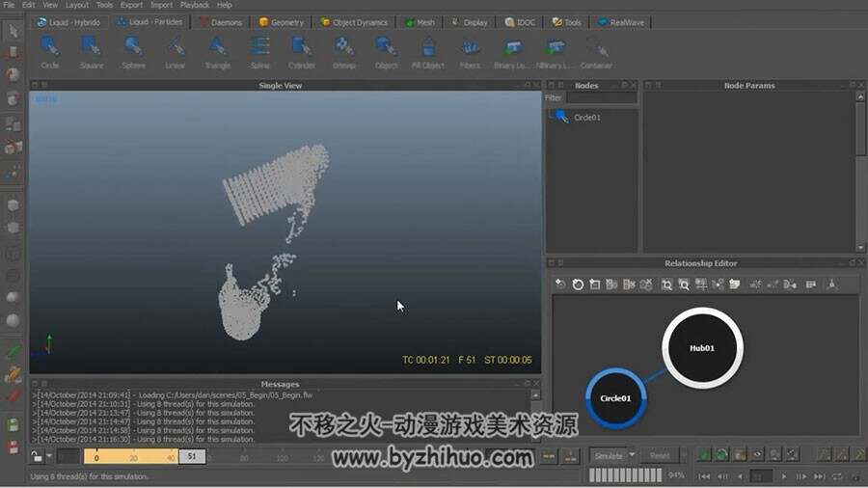Add a Square emitter
This screenshot has width=868, height=488.
pos(92,52)
